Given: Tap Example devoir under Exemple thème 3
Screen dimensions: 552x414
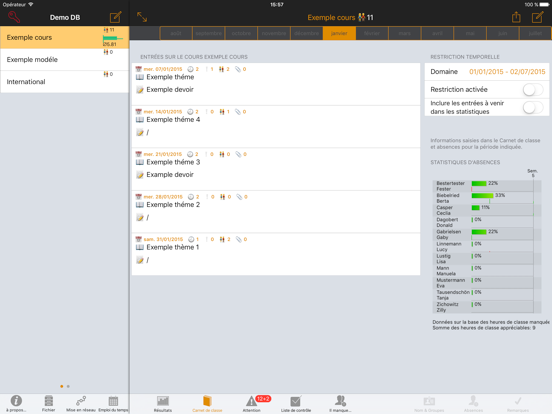Looking at the screenshot, I should click(170, 175).
